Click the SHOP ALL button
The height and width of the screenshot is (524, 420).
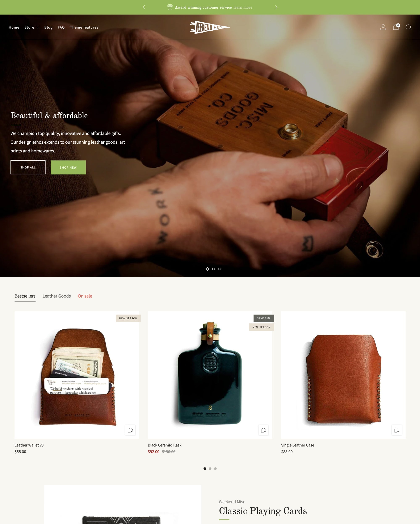(28, 167)
